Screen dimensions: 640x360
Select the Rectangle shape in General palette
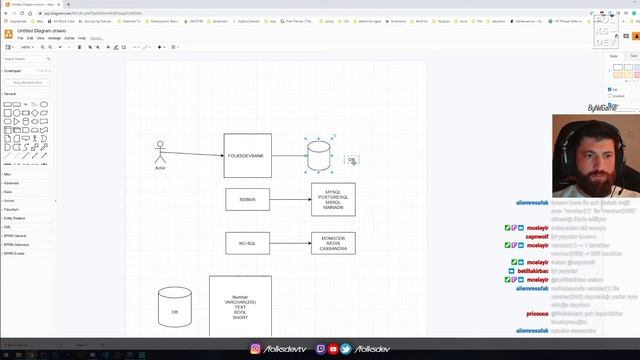point(7,104)
